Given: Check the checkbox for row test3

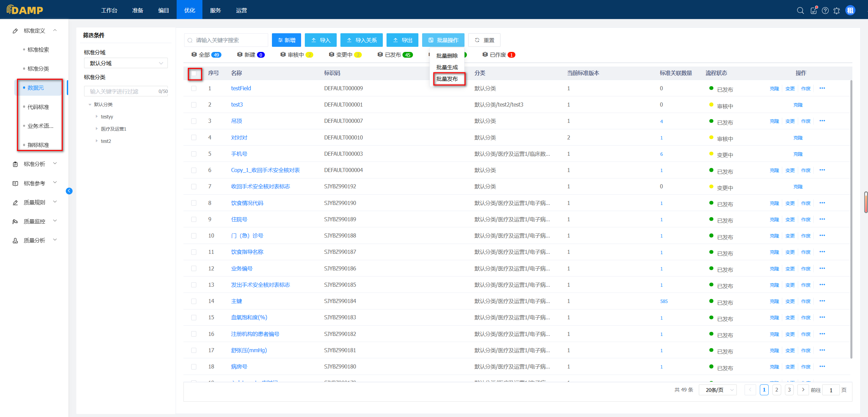Looking at the screenshot, I should coord(194,105).
